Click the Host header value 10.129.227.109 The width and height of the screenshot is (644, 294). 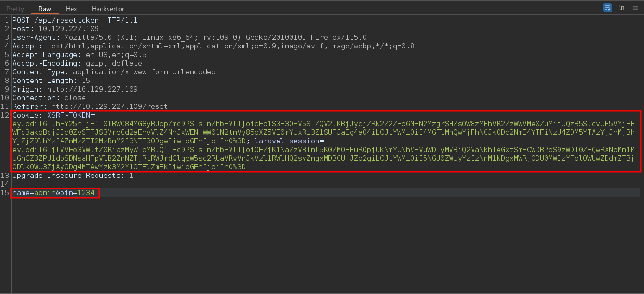[69, 29]
